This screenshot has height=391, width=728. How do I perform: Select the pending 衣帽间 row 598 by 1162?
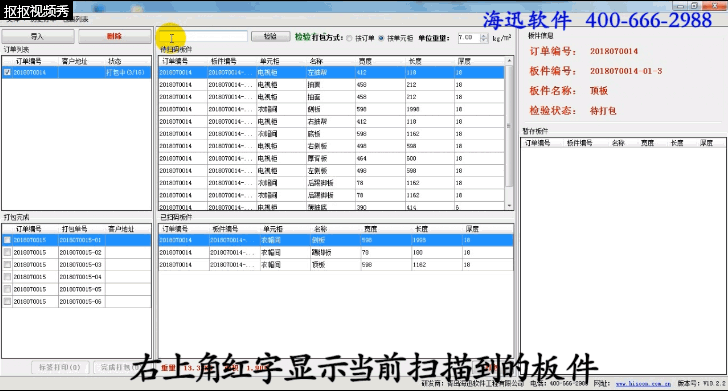tap(332, 134)
